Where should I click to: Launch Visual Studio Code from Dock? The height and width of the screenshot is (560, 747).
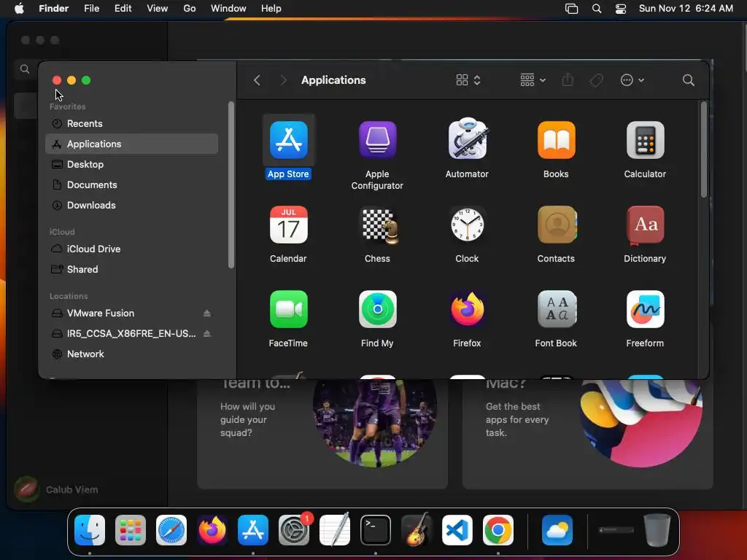click(457, 530)
